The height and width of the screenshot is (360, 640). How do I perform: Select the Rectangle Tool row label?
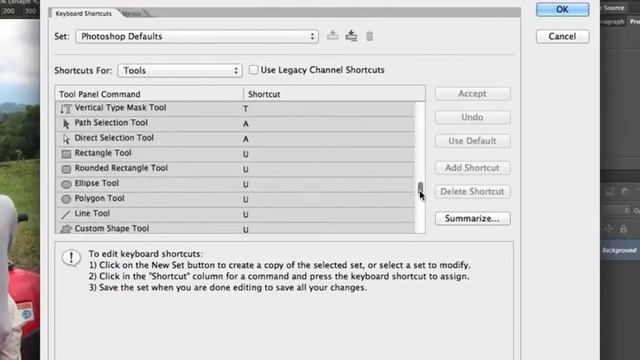103,153
